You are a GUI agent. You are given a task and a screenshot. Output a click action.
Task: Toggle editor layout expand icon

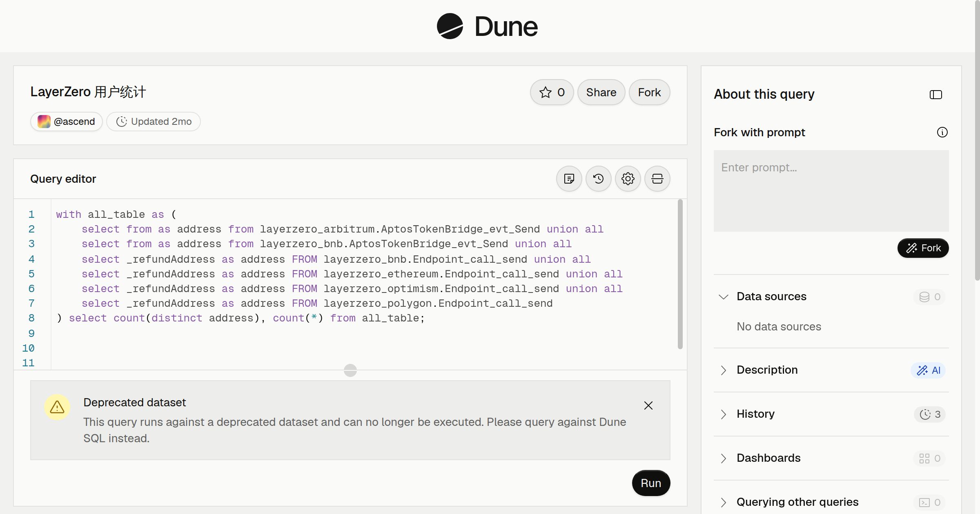point(657,179)
